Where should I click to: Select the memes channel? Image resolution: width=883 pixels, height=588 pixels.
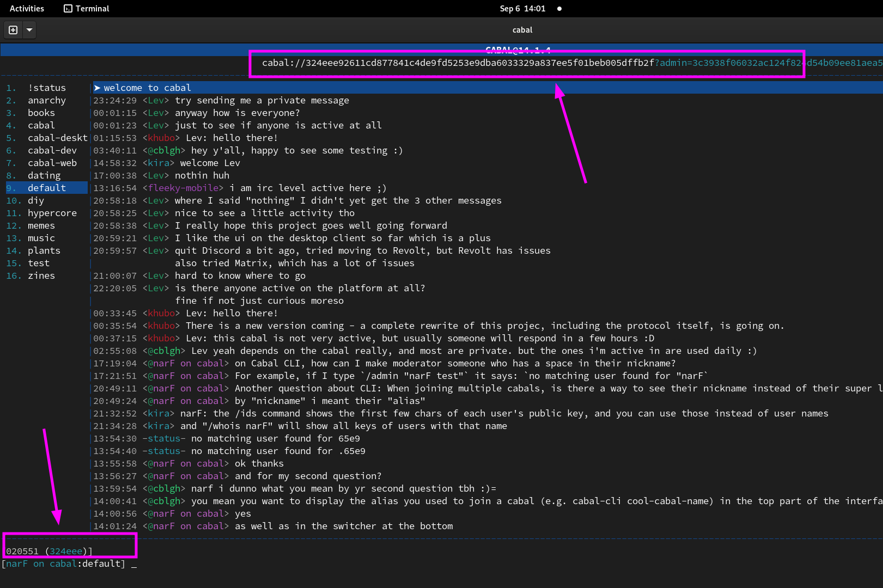(46, 225)
